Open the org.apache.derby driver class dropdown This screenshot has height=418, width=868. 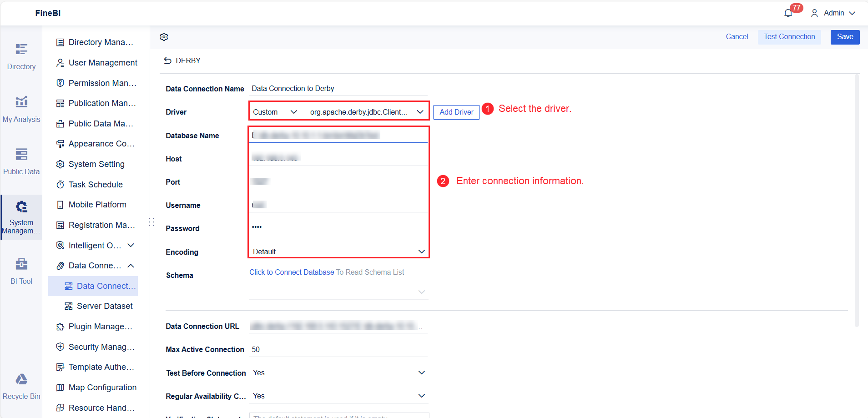pyautogui.click(x=367, y=112)
